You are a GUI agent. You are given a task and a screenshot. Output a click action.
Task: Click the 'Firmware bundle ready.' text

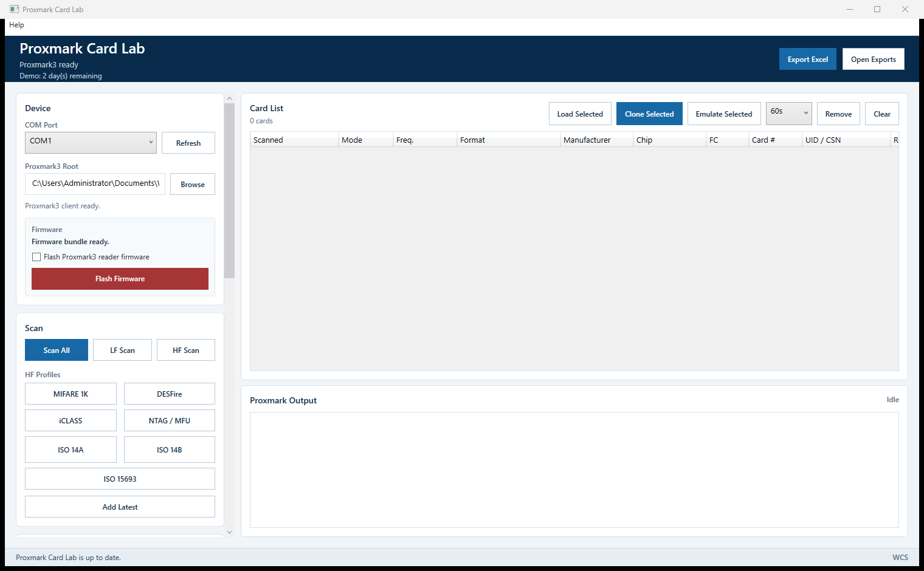(71, 242)
